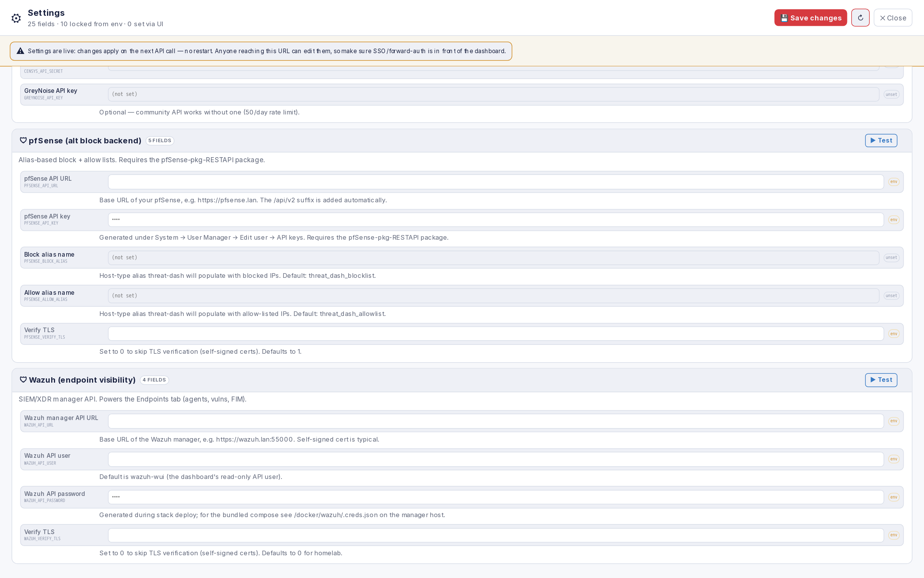This screenshot has height=578, width=924.
Task: Click the pfSense (alt block backend) heading
Action: pos(85,141)
